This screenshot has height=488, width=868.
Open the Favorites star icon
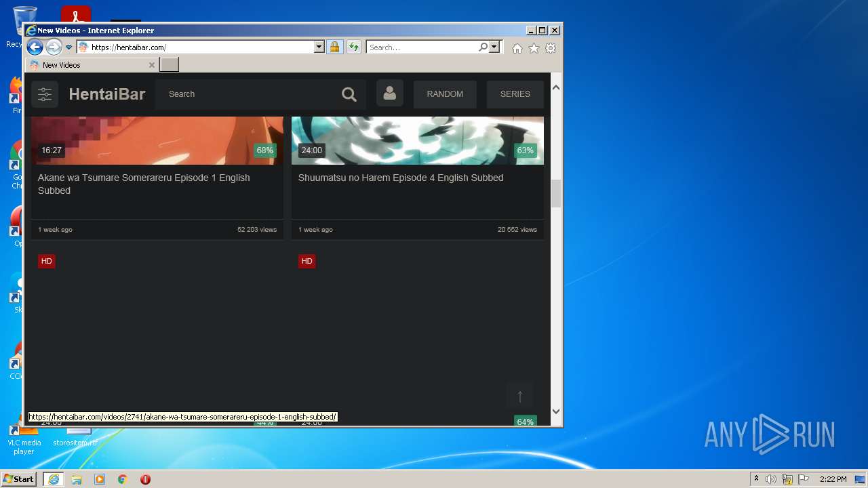coord(534,48)
